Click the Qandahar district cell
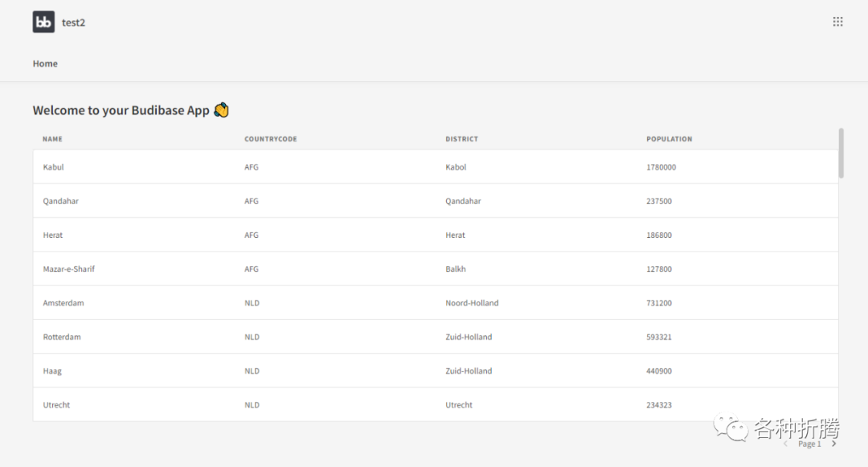This screenshot has width=868, height=467. coord(463,202)
